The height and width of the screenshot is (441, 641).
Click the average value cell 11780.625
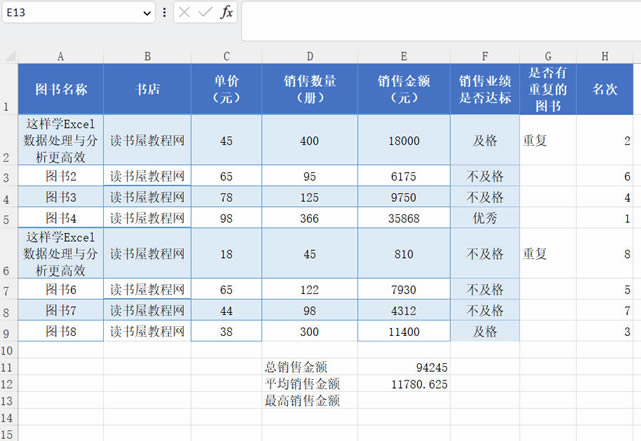tap(403, 384)
